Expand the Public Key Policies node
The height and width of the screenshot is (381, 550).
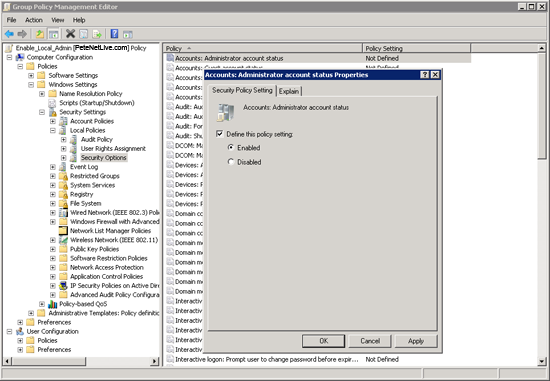coord(53,249)
